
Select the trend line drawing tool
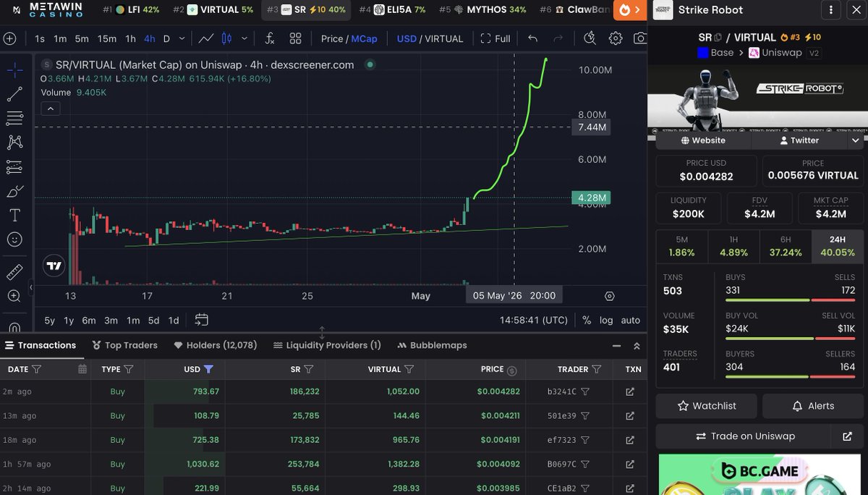14,94
